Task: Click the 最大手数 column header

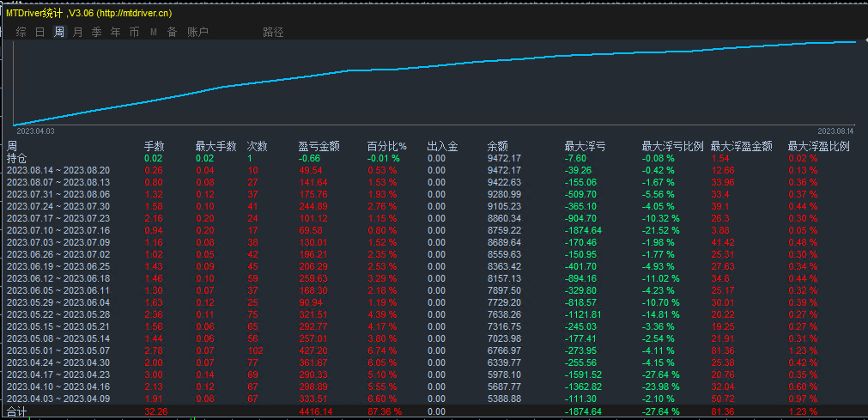Action: (x=215, y=146)
